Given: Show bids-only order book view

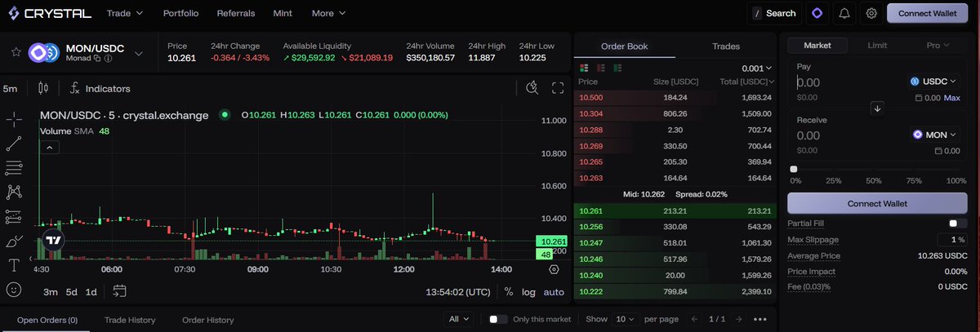Looking at the screenshot, I should click(617, 68).
